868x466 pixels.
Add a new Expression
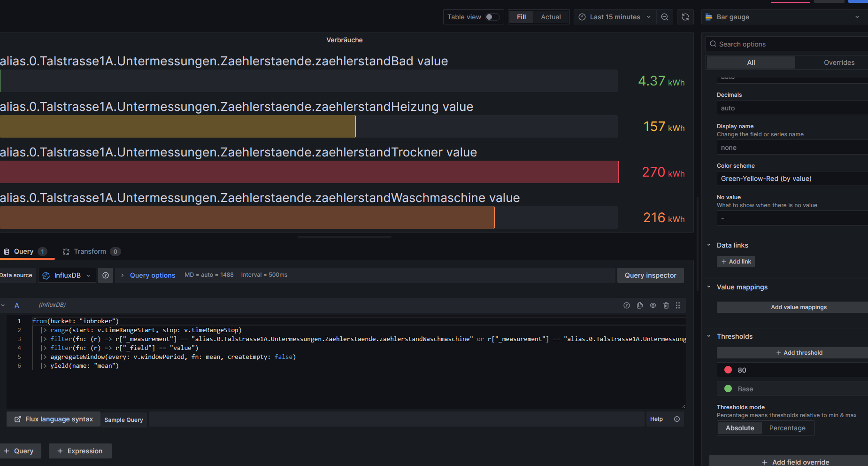pos(80,451)
